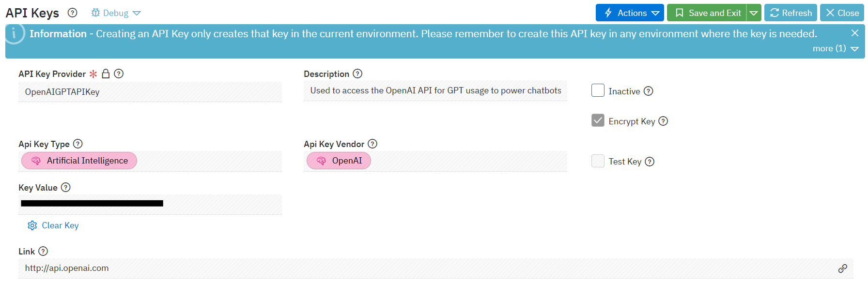Screen dimensions: 868x283
Task: Click the help icon beside Key Value label
Action: point(66,187)
